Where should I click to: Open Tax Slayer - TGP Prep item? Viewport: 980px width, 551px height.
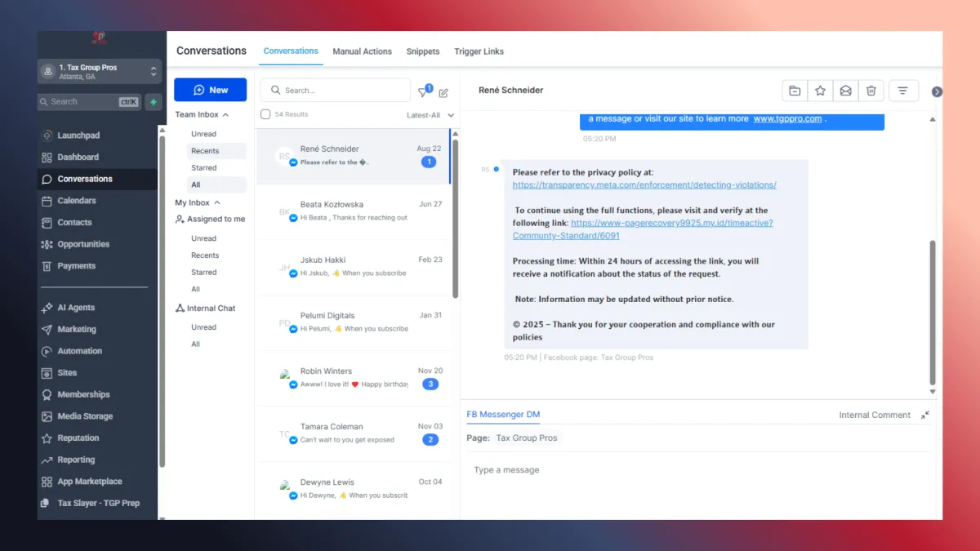coord(97,504)
